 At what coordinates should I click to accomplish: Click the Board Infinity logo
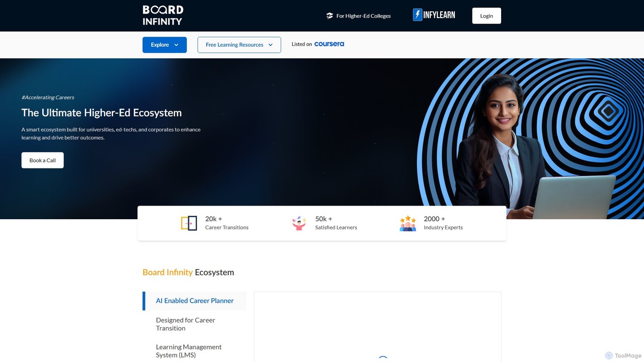pos(163,16)
